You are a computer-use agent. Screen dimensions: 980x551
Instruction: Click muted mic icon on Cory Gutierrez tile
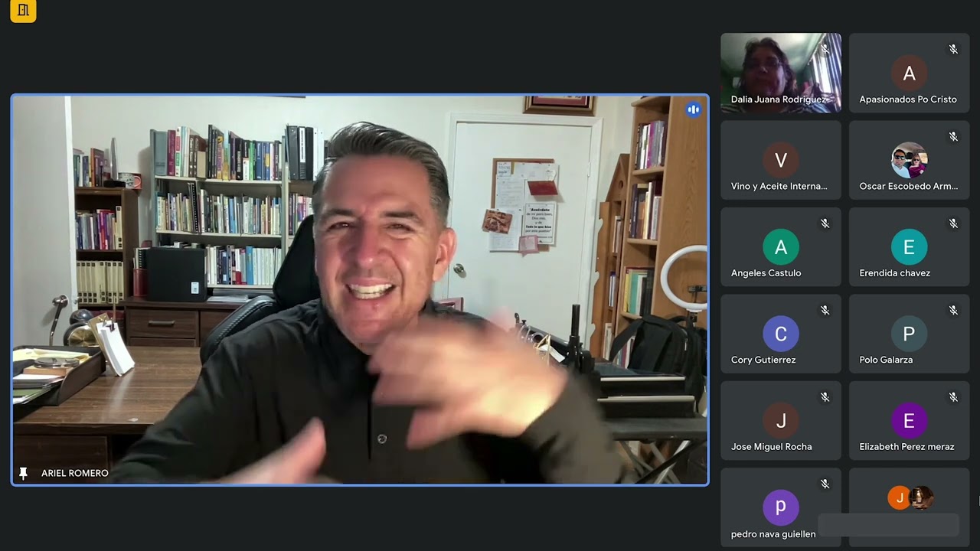(x=825, y=310)
